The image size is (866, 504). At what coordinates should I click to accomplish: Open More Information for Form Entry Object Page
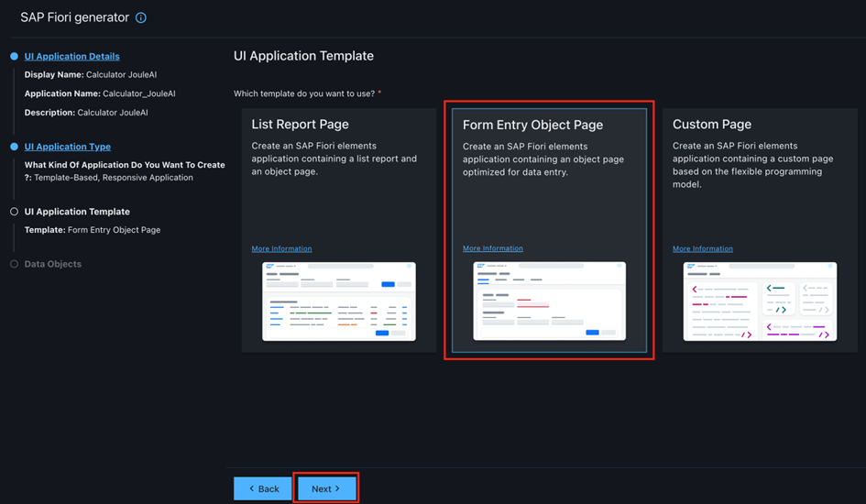pyautogui.click(x=493, y=248)
